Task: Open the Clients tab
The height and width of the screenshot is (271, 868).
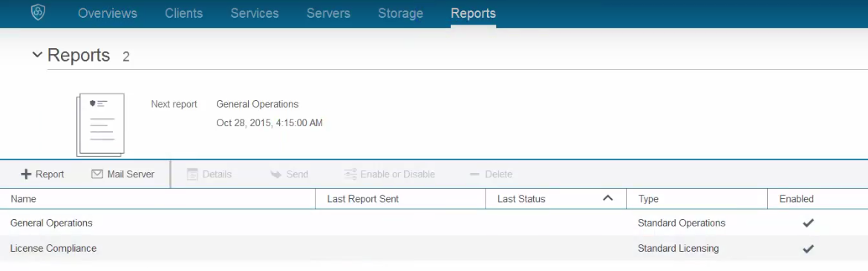Action: [x=184, y=13]
